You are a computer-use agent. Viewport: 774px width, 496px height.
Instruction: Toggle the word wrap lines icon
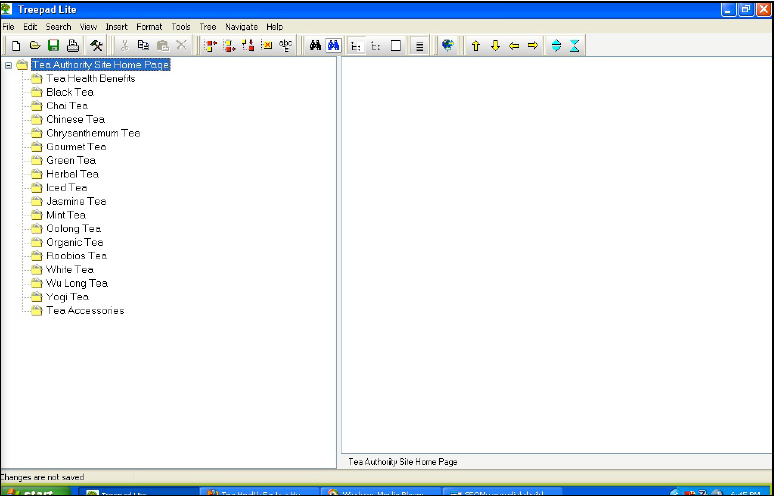click(x=420, y=46)
